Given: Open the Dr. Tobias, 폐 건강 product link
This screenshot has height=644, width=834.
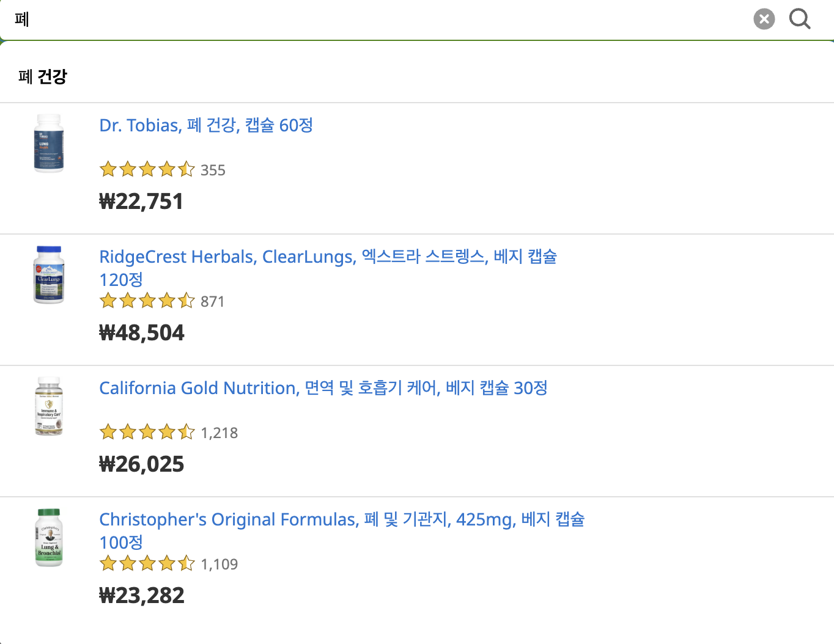Looking at the screenshot, I should [x=206, y=125].
